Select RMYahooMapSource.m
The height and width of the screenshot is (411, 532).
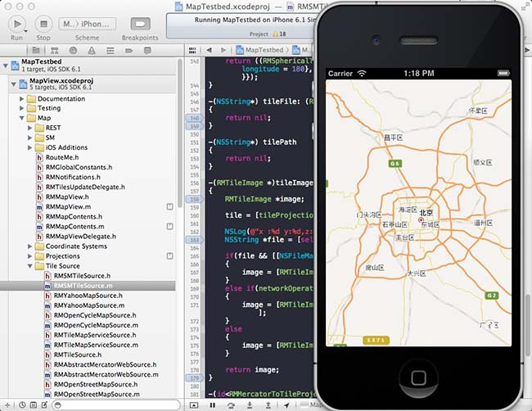tap(89, 305)
